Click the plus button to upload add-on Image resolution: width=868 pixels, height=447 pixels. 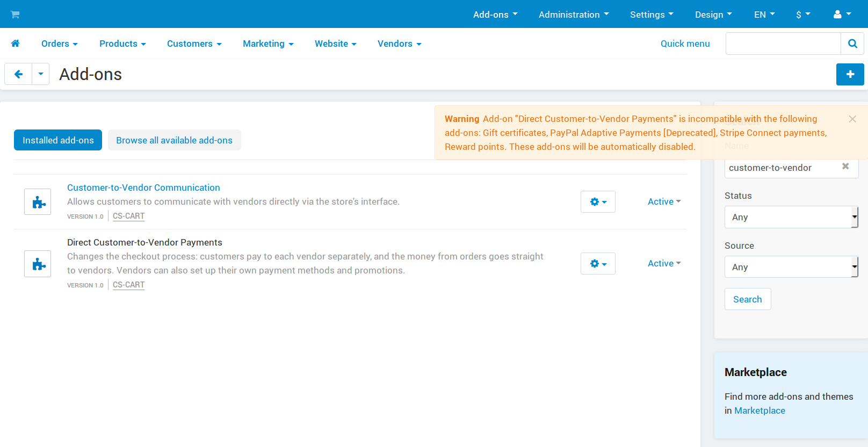[x=850, y=74]
